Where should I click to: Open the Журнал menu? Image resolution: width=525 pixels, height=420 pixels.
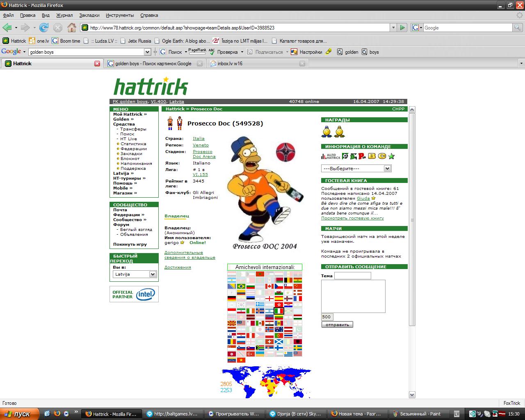click(64, 15)
